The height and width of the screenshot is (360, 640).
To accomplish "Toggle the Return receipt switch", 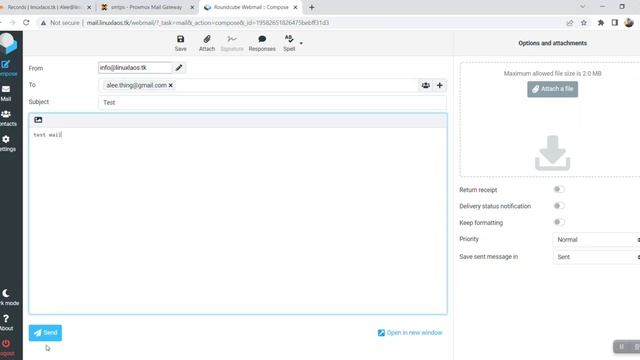I will click(x=559, y=189).
